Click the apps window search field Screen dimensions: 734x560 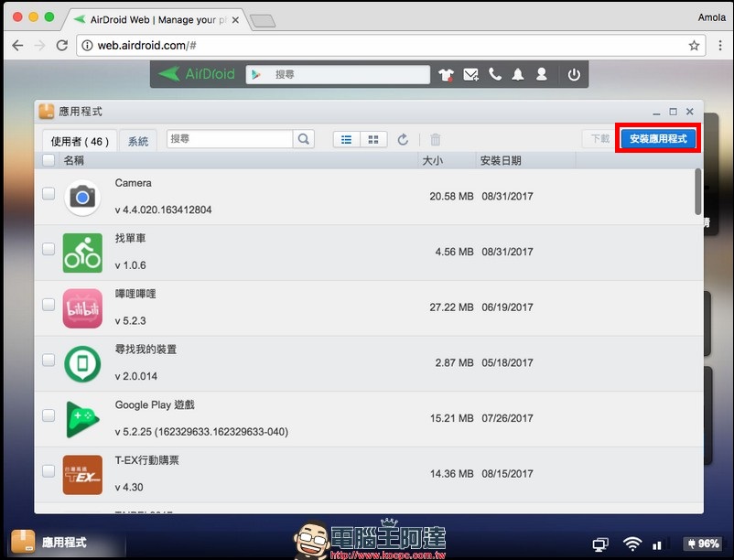click(230, 139)
